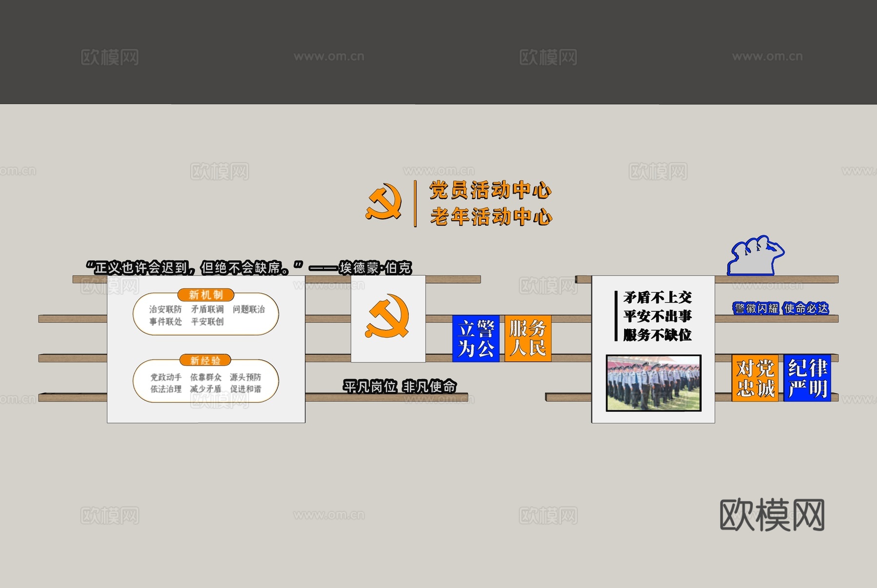Select the 问题联治 text
This screenshot has height=588, width=877.
[248, 309]
